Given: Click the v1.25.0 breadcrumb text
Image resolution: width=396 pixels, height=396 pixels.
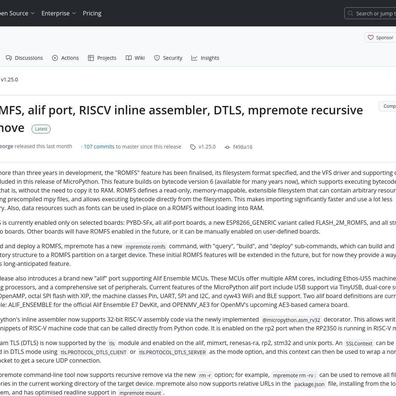Looking at the screenshot, I should pos(9,80).
